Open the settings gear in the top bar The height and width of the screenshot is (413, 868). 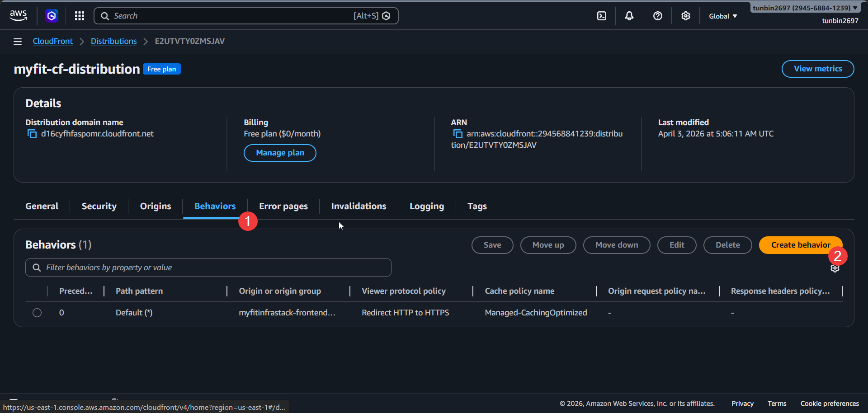click(685, 16)
